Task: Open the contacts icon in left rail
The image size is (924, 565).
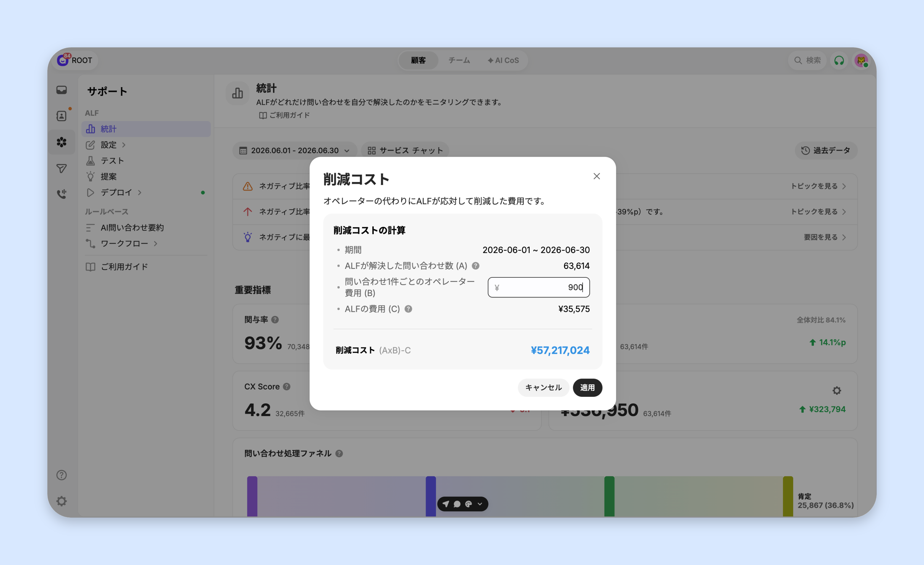Action: (62, 116)
